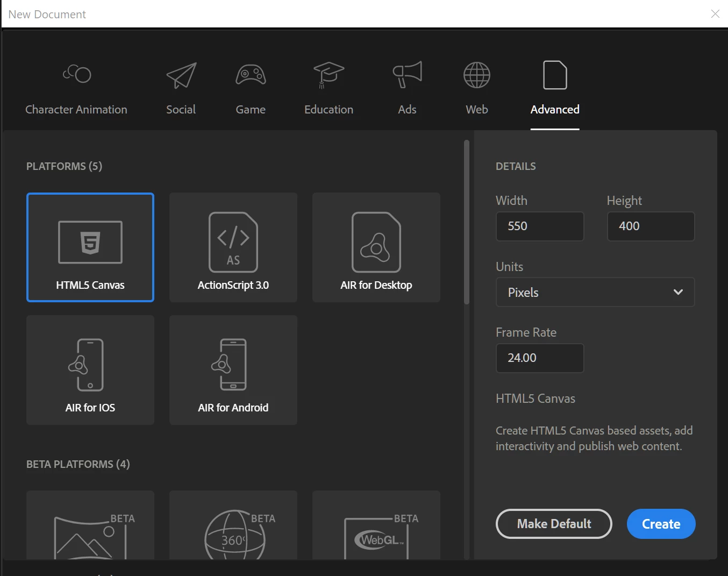Click the Frame Rate label
The height and width of the screenshot is (576, 728).
click(526, 332)
